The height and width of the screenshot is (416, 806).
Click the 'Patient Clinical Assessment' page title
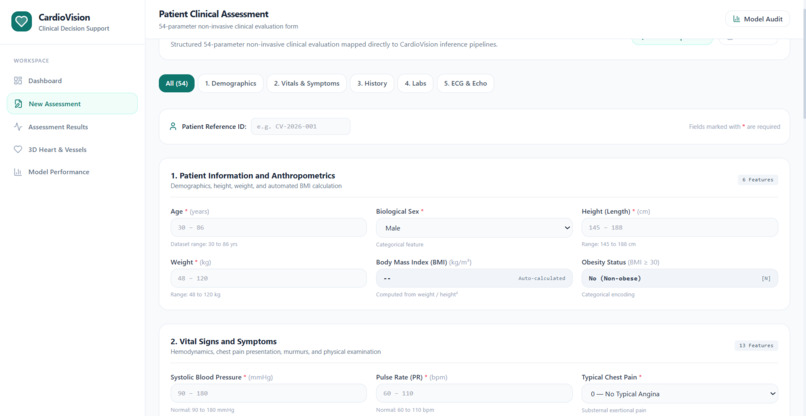pos(213,14)
